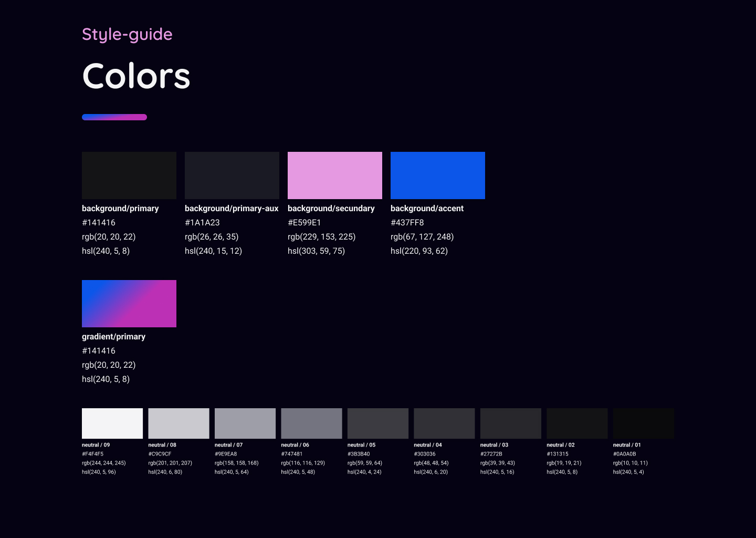This screenshot has width=756, height=538.
Task: Click the rgb(26, 26, 35) value text
Action: (212, 237)
